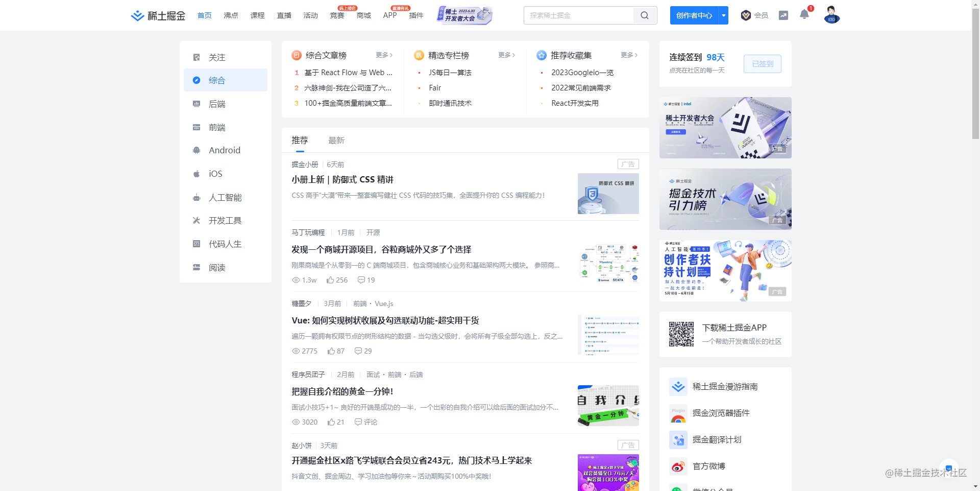Viewport: 980px width, 491px height.
Task: Click the 探索稀土掘金 search field
Action: click(x=579, y=15)
